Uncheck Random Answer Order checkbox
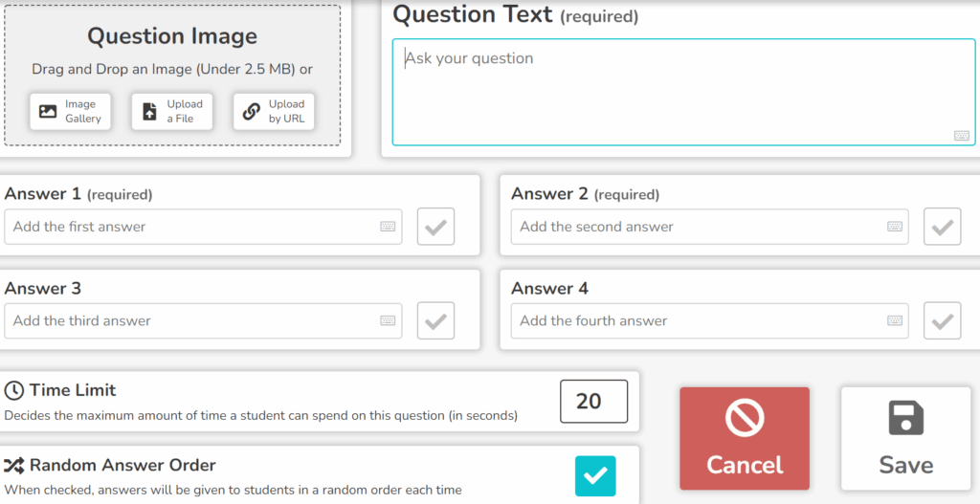 [x=595, y=476]
